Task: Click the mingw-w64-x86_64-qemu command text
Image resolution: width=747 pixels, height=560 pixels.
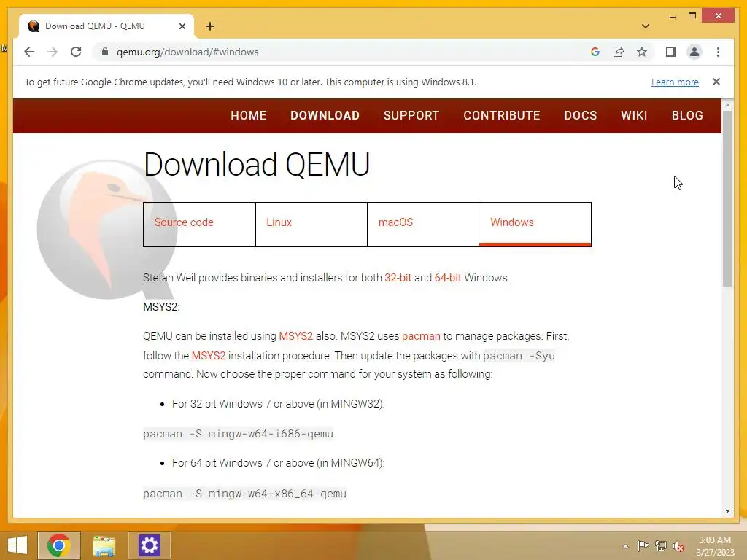Action: pyautogui.click(x=244, y=494)
